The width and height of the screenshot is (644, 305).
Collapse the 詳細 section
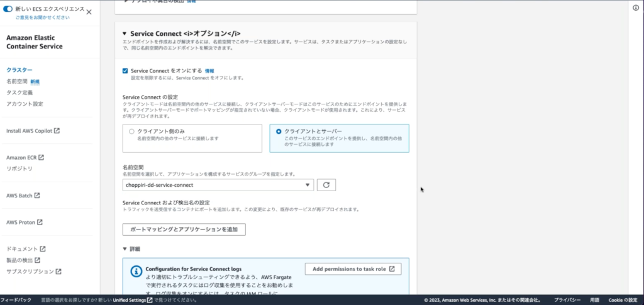coord(125,249)
